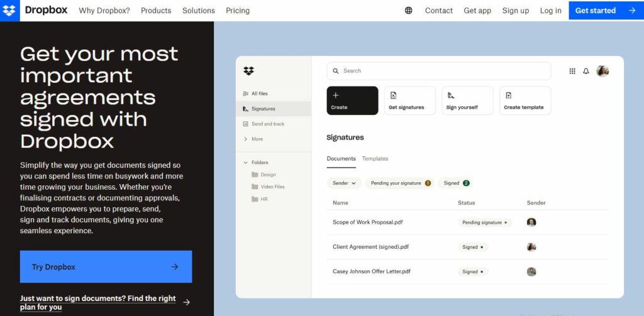Click the sender avatar for Client Agreement
Image resolution: width=644 pixels, height=316 pixels.
[531, 247]
